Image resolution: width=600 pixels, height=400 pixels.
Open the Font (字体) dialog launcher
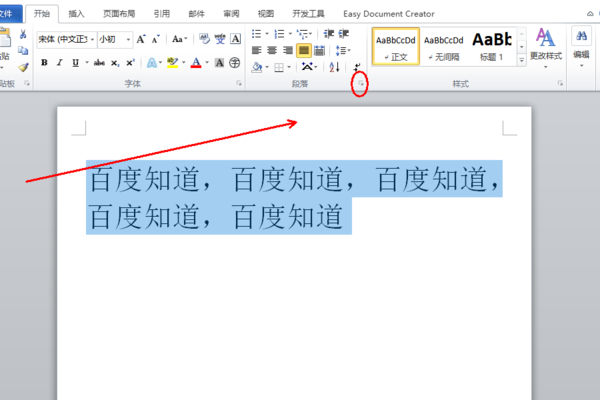tap(239, 83)
